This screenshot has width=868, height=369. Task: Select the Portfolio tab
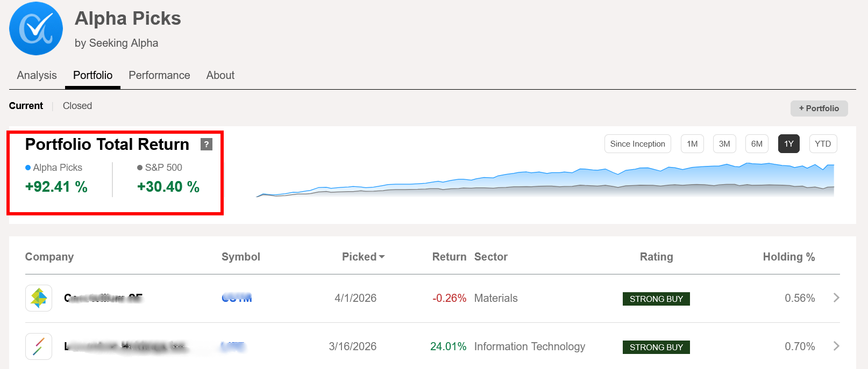point(93,75)
